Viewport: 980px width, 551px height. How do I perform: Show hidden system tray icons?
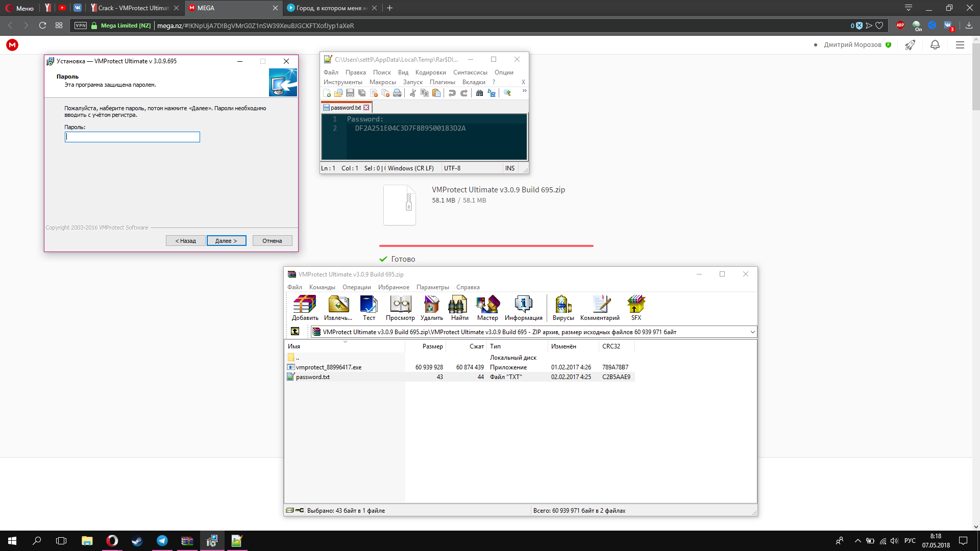[x=857, y=541]
